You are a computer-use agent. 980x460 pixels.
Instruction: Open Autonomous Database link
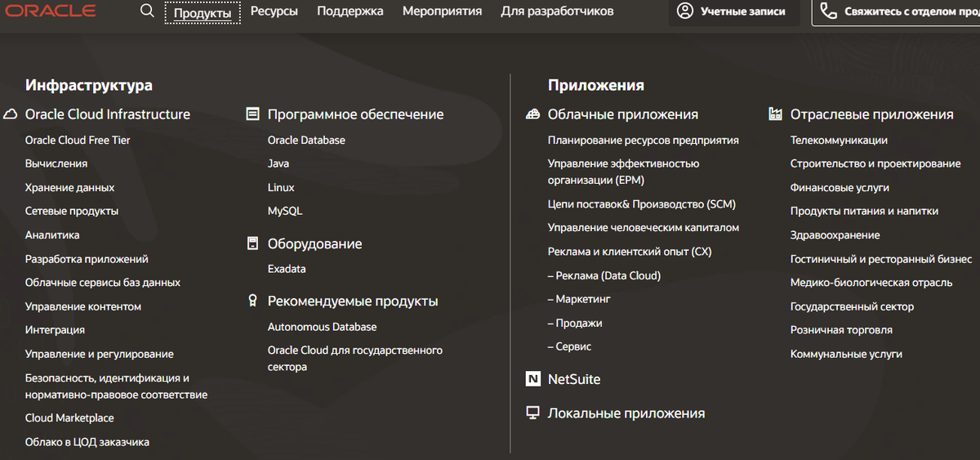[x=322, y=327]
